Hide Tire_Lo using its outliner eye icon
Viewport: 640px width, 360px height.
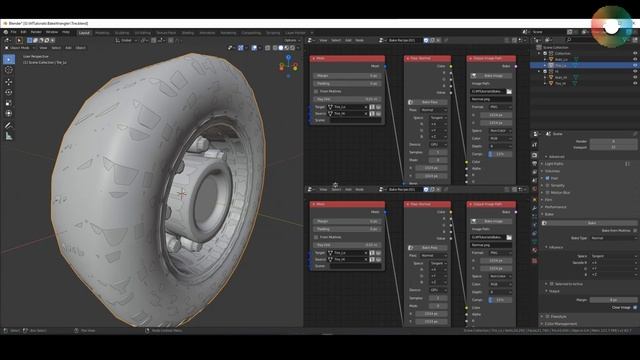click(x=635, y=65)
